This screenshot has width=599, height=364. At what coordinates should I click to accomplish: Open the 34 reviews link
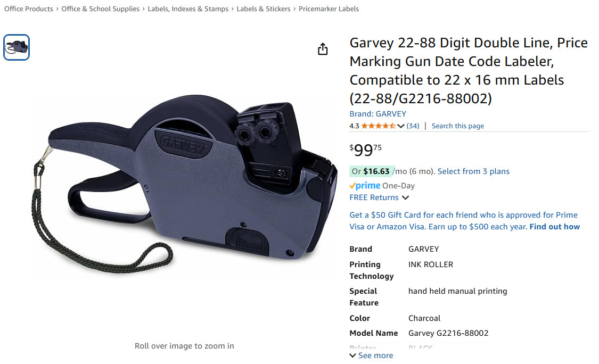[413, 126]
